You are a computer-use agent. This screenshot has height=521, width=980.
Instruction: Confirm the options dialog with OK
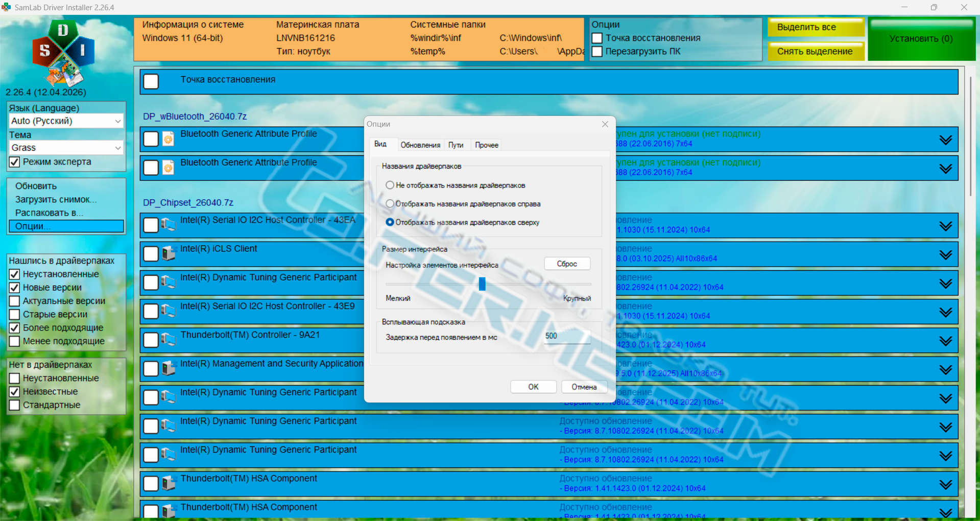click(x=533, y=387)
